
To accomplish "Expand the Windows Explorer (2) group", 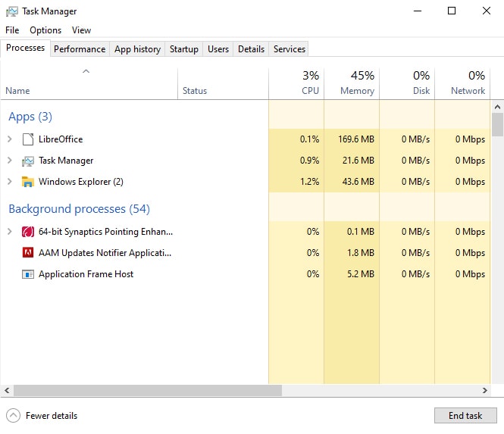I will (x=10, y=182).
